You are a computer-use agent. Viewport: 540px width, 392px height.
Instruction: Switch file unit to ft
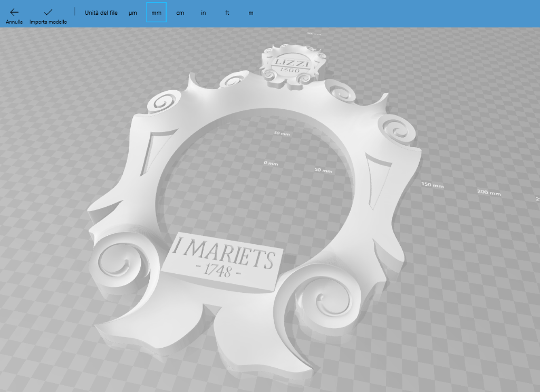227,13
